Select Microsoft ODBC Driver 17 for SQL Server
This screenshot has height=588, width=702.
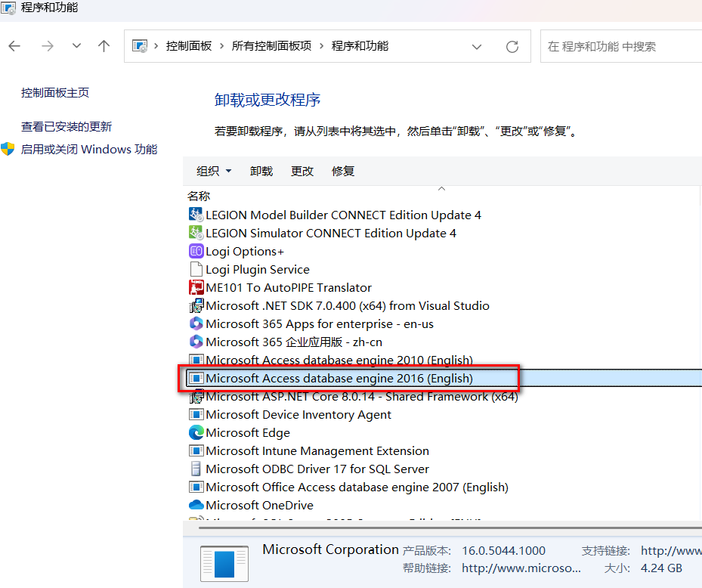pyautogui.click(x=317, y=469)
